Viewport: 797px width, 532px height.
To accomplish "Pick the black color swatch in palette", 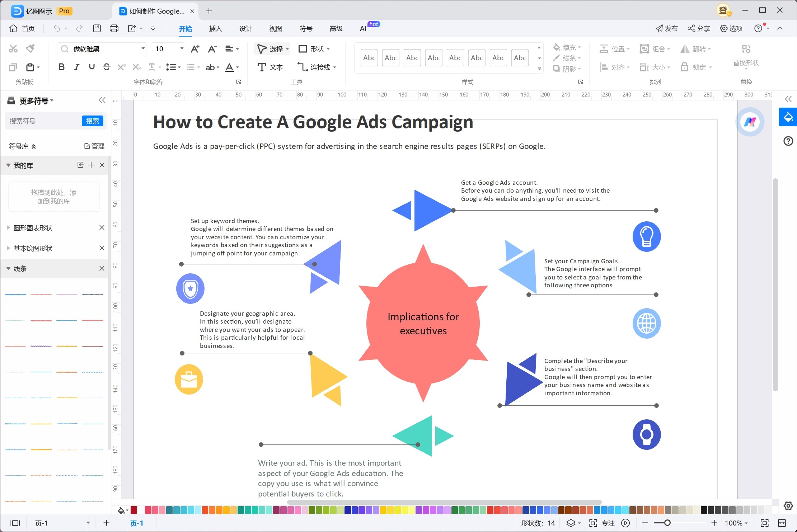I will pos(704,510).
